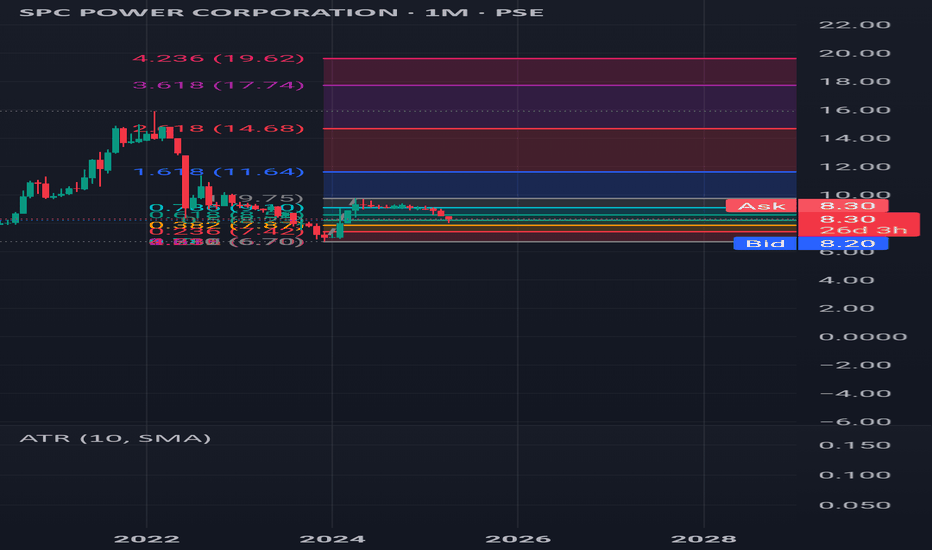932x550 pixels.
Task: Click 16.00 on the price axis
Action: coord(854,110)
